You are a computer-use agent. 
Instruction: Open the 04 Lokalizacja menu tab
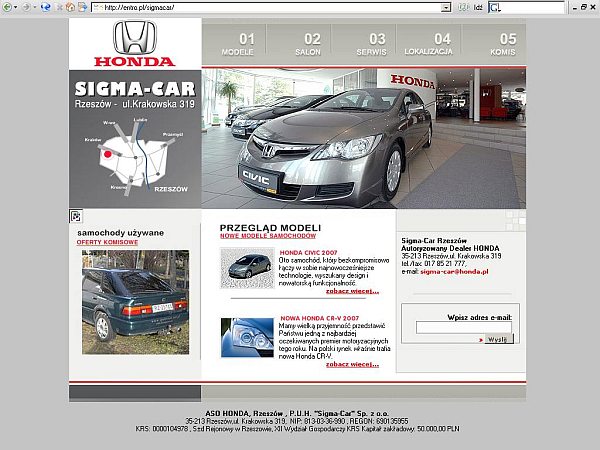click(x=429, y=44)
